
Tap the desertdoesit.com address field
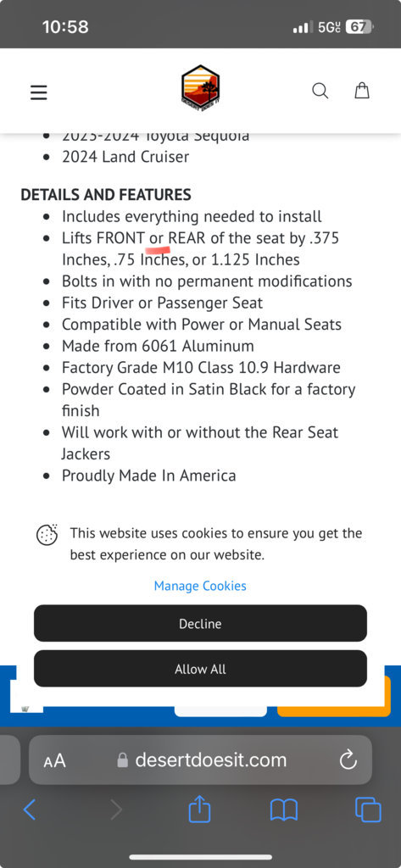(200, 760)
